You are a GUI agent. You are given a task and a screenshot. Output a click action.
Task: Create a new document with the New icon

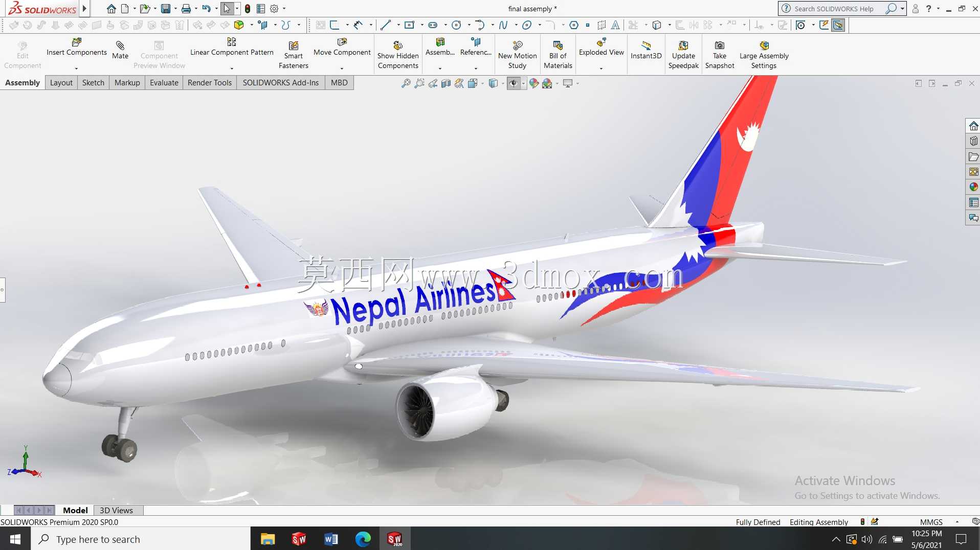125,9
